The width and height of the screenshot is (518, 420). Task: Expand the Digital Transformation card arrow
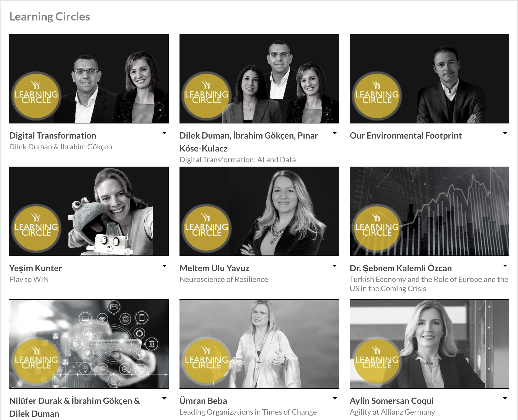[x=164, y=133]
